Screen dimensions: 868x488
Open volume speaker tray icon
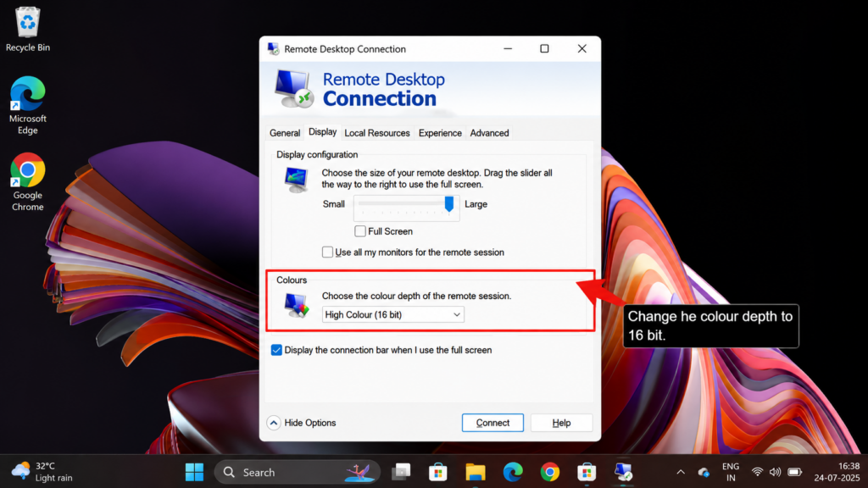click(775, 472)
